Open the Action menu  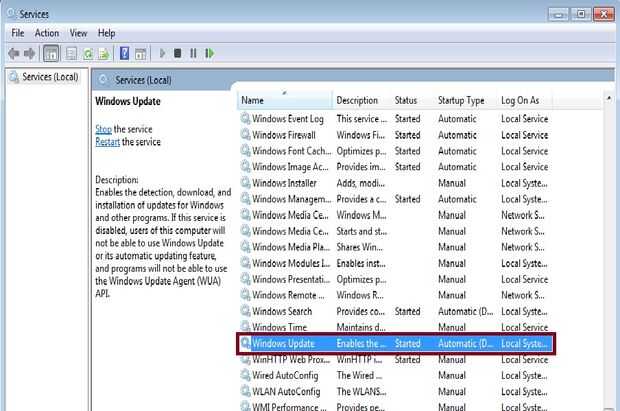click(x=47, y=33)
